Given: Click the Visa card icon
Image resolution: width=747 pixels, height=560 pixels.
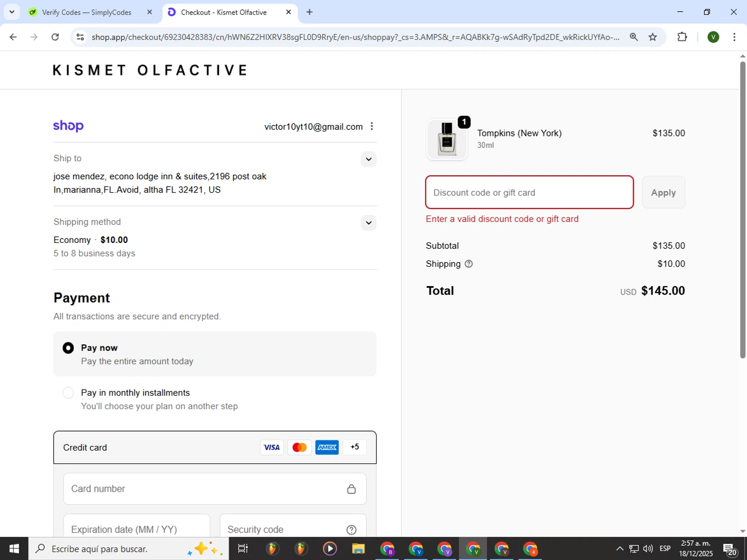Looking at the screenshot, I should (x=271, y=448).
